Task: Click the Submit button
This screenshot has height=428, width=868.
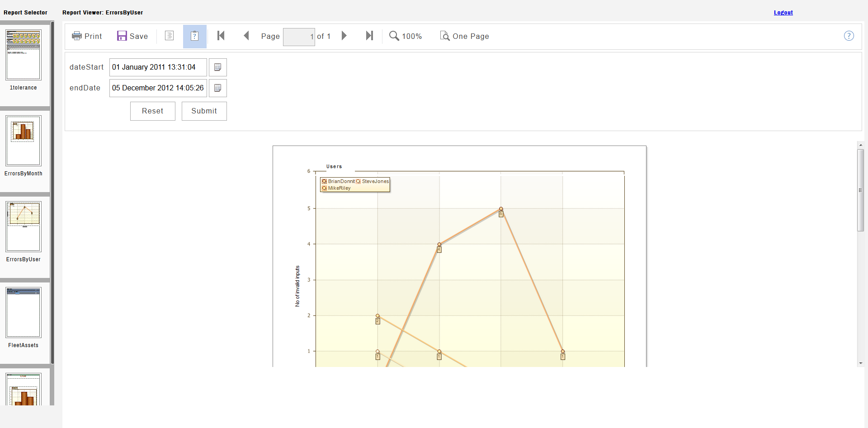Action: (204, 111)
